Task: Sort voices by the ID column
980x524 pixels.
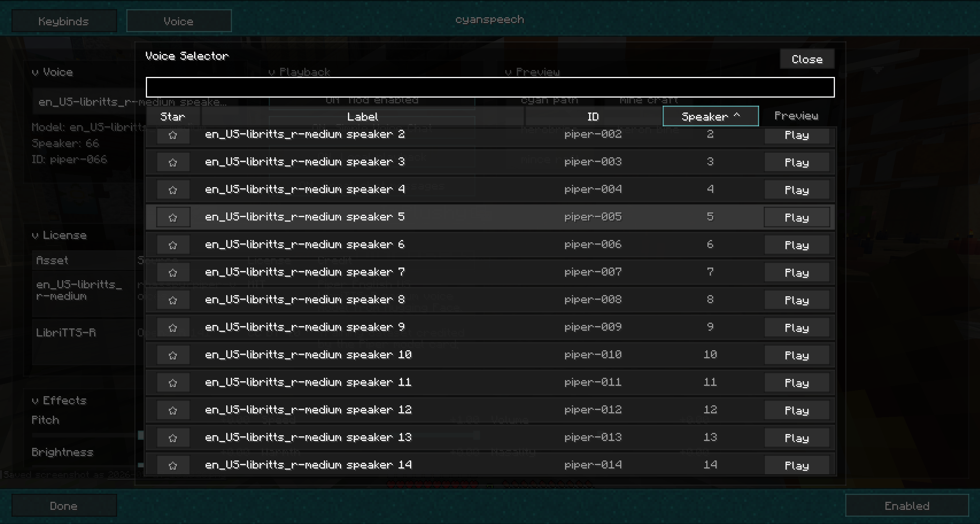Action: [x=593, y=116]
